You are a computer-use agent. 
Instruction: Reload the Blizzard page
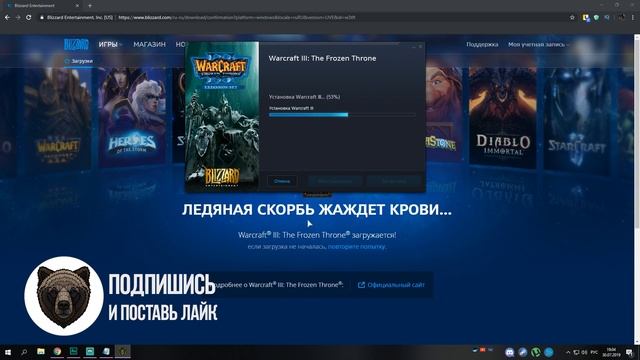click(x=29, y=18)
